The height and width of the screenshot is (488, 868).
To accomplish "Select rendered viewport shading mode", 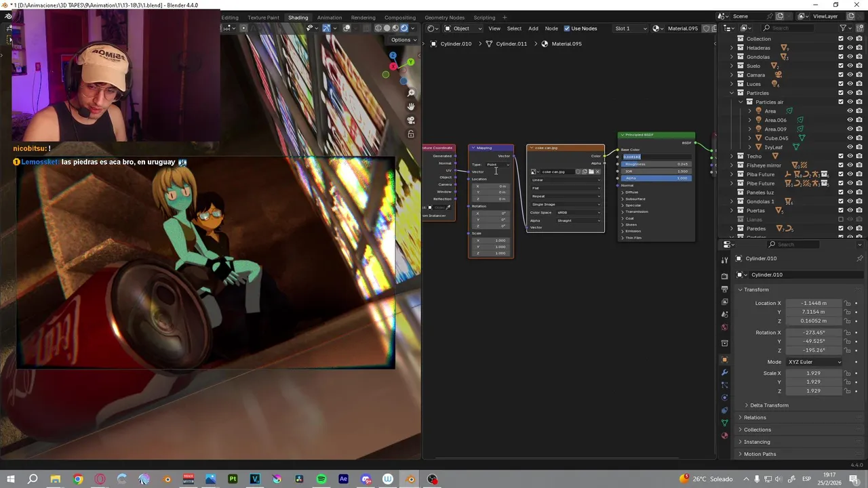I will pos(405,28).
